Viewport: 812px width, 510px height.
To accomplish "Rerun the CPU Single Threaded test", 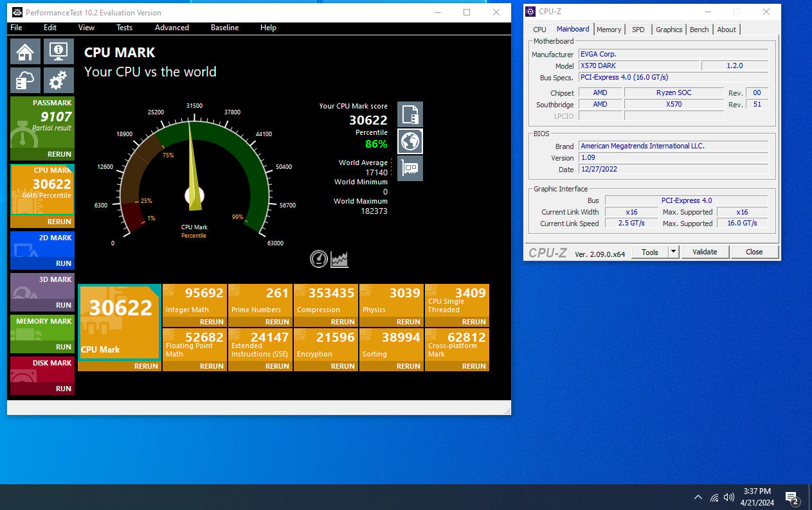I will 474,322.
